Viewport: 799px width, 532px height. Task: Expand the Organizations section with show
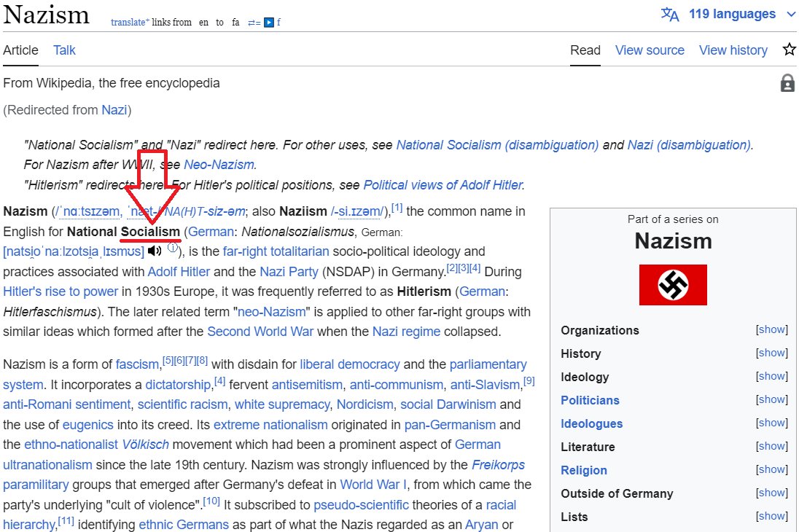[x=771, y=329]
